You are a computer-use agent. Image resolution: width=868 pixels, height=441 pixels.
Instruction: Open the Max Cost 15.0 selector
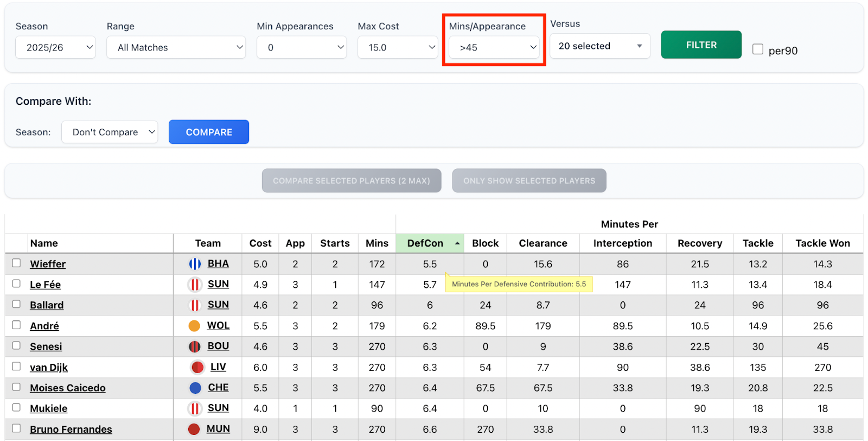pos(398,47)
